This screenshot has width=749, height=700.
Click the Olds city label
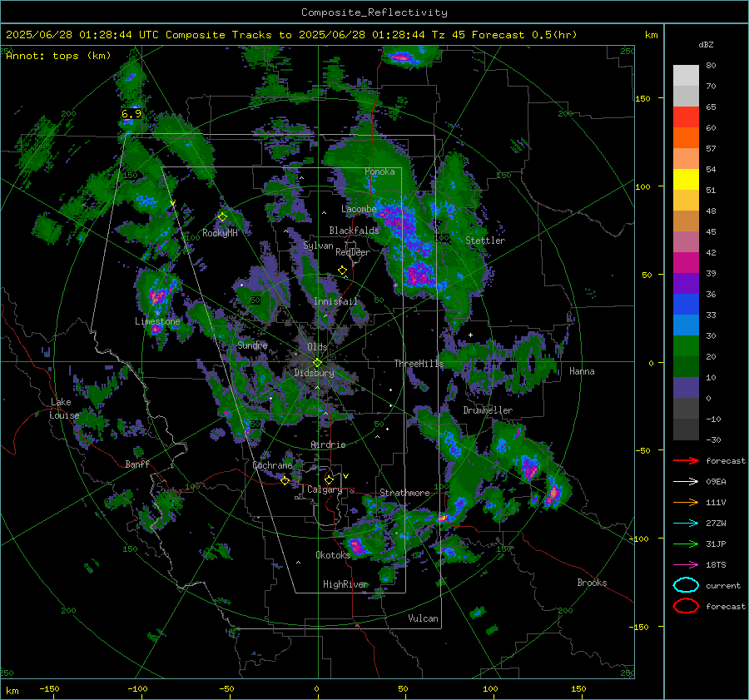pyautogui.click(x=317, y=347)
